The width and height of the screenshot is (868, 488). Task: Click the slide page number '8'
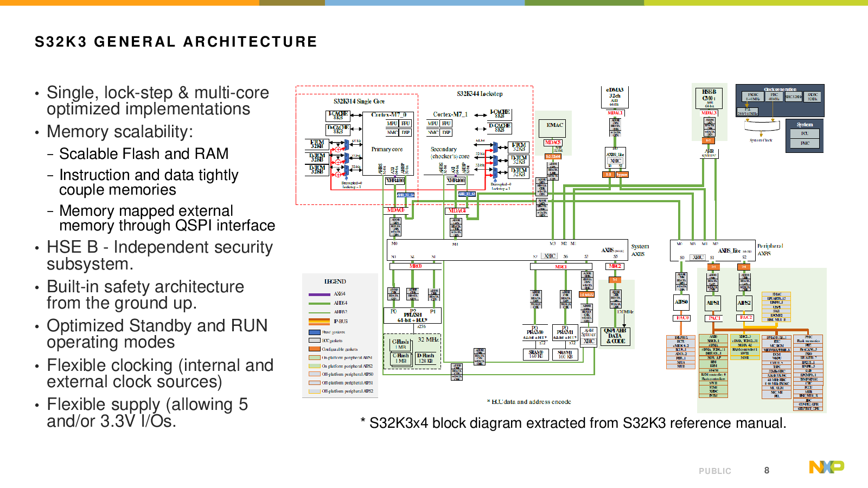pyautogui.click(x=767, y=470)
